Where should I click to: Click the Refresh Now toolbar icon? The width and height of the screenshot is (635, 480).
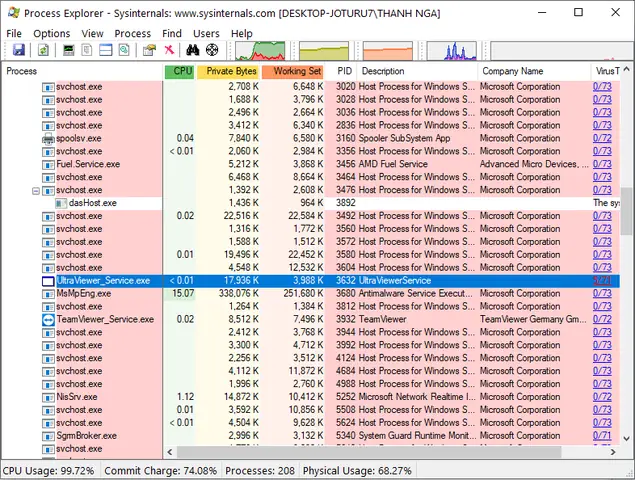click(43, 50)
